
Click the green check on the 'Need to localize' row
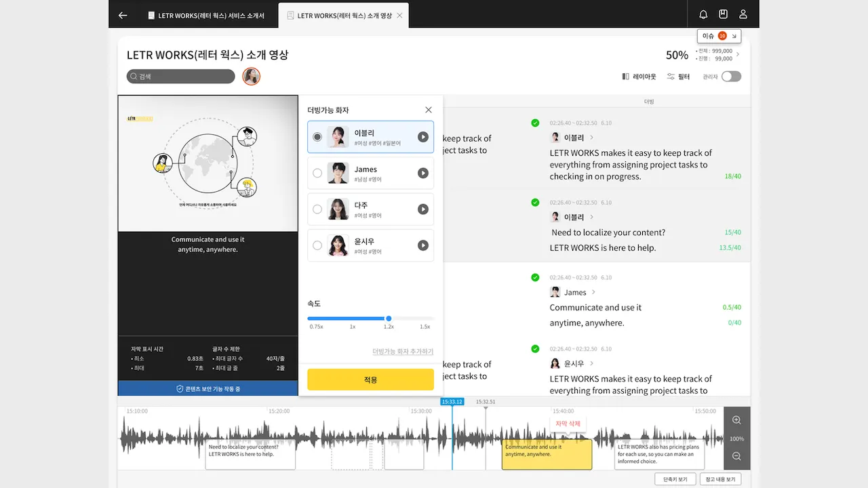click(x=535, y=202)
